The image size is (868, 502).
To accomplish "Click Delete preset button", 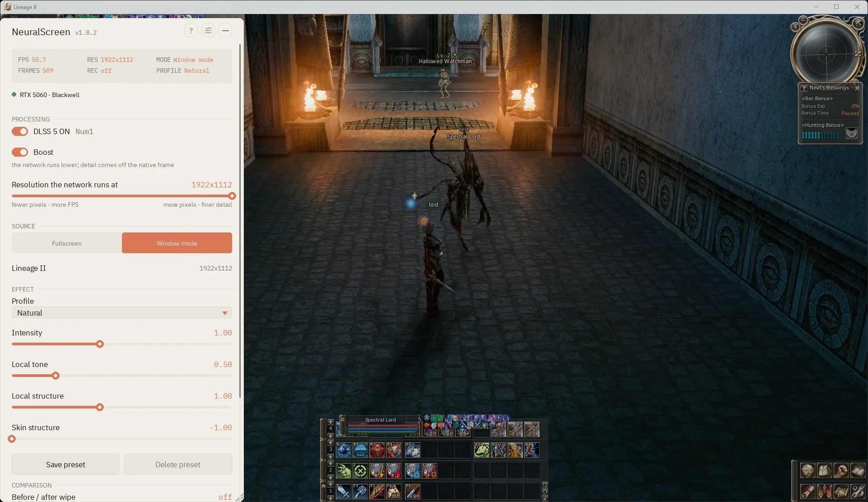I will tap(178, 464).
